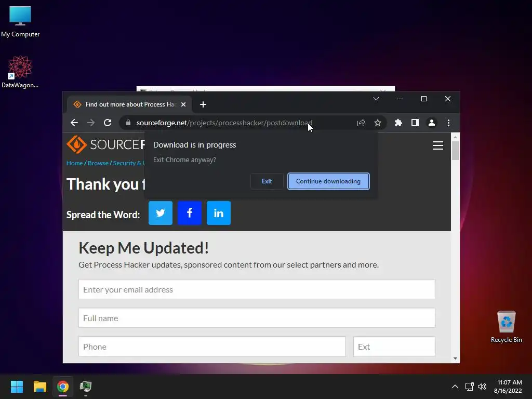
Task: Click the Twitter share button
Action: point(161,213)
